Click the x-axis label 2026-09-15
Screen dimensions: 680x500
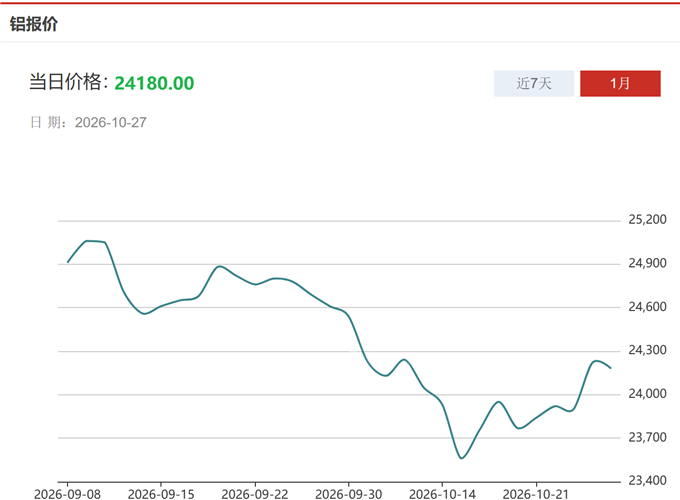pos(161,494)
